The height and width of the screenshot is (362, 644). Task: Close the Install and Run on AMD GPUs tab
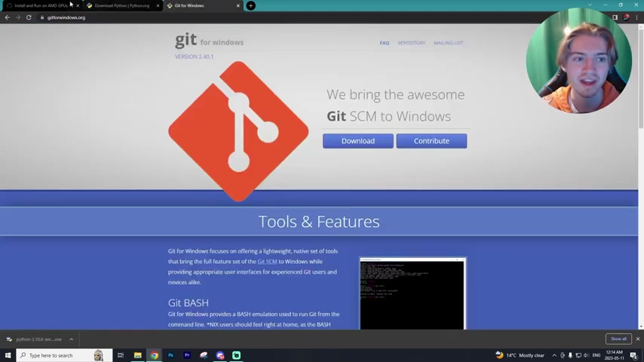pyautogui.click(x=78, y=6)
